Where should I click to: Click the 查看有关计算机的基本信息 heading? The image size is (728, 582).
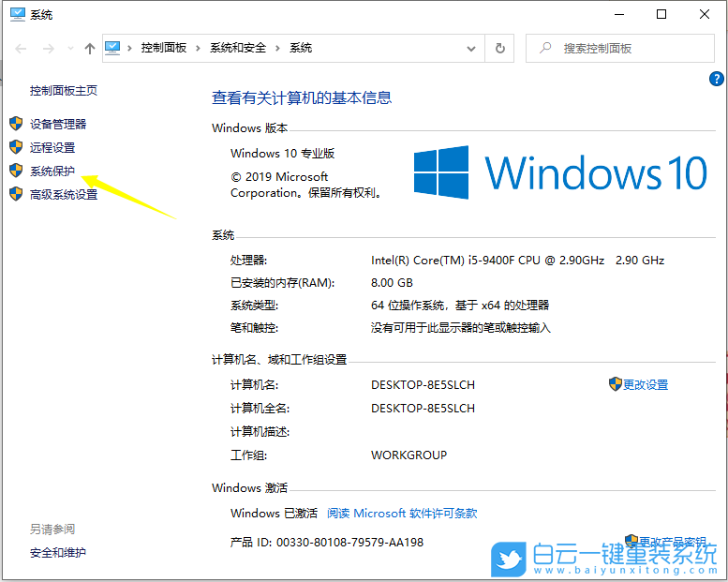point(302,98)
